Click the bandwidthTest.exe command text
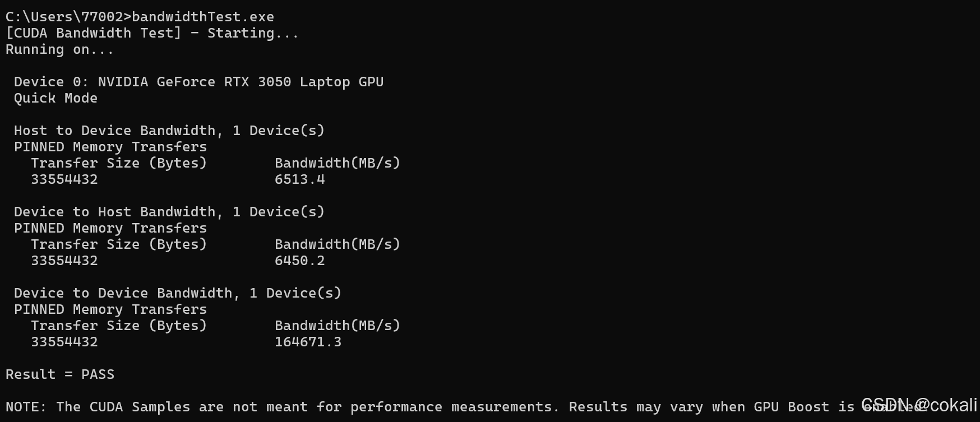The height and width of the screenshot is (422, 980). point(203,17)
